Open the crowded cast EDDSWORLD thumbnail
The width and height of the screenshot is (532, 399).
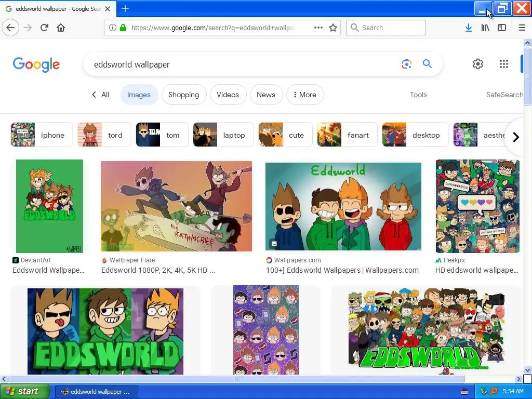coord(427,331)
